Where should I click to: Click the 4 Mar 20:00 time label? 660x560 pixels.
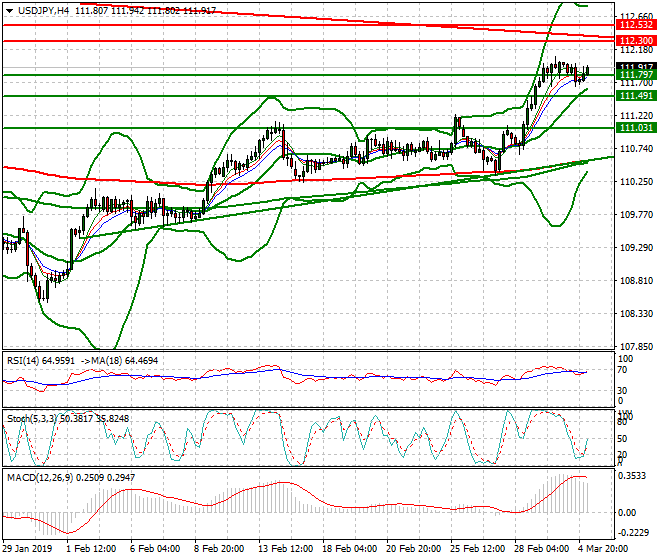coord(603,549)
